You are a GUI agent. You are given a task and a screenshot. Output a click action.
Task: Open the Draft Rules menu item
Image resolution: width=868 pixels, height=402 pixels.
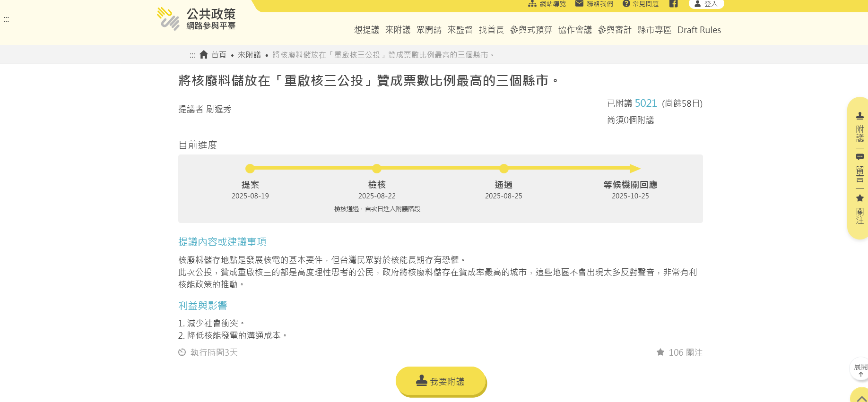click(x=699, y=30)
